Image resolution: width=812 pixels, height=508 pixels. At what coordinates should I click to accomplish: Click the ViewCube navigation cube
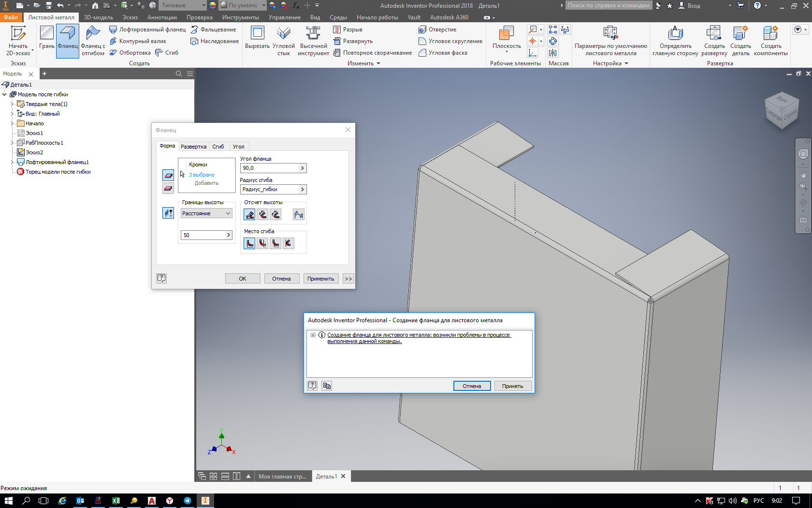point(782,110)
